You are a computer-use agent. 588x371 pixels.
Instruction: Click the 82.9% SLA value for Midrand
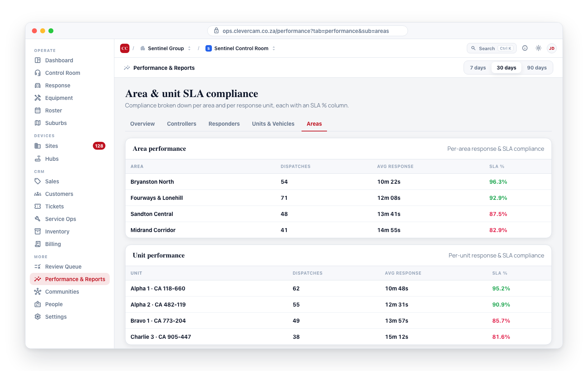(498, 230)
